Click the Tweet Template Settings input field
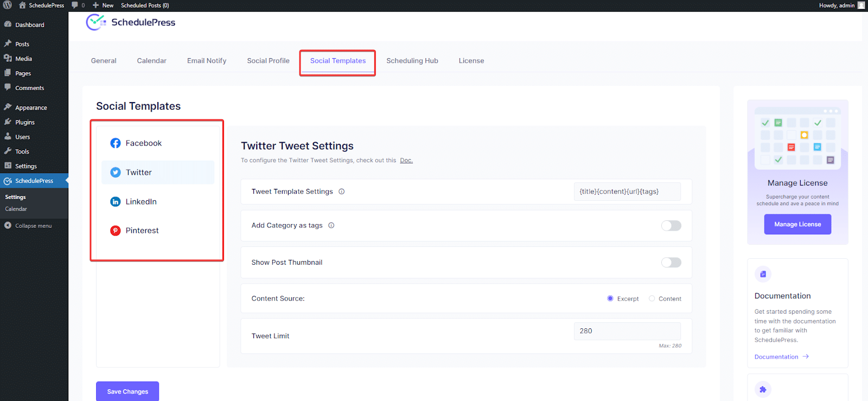This screenshot has width=868, height=401. coord(627,192)
